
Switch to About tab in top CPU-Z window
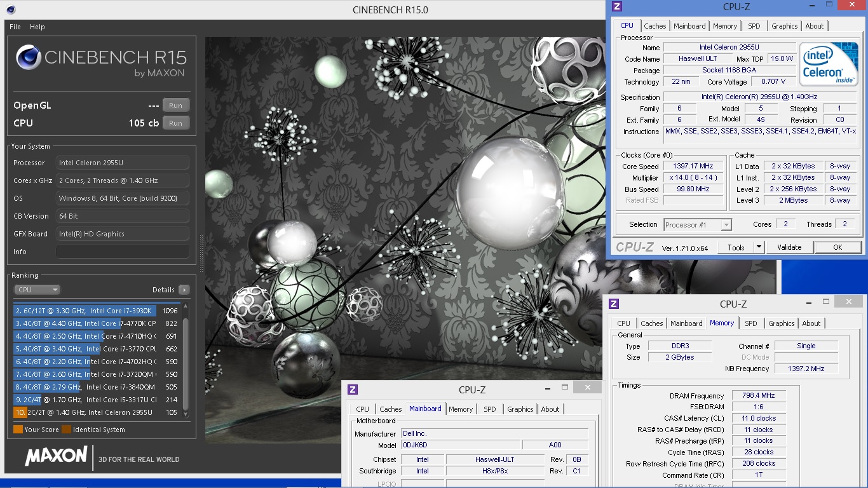(x=814, y=26)
